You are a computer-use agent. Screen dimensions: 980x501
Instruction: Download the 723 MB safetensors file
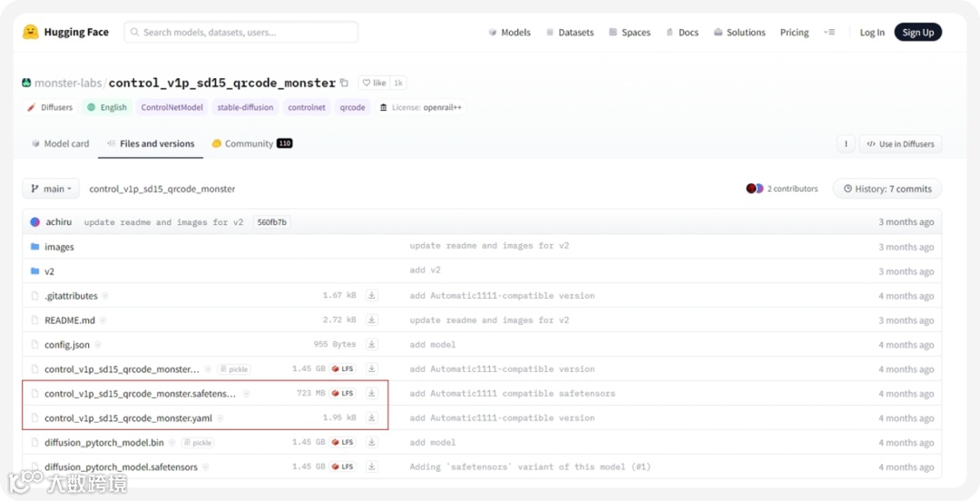372,393
